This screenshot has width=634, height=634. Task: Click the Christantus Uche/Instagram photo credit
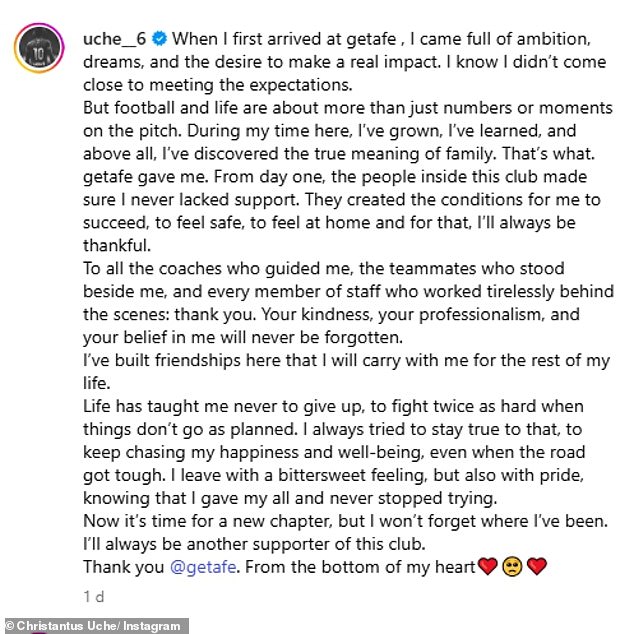point(95,625)
